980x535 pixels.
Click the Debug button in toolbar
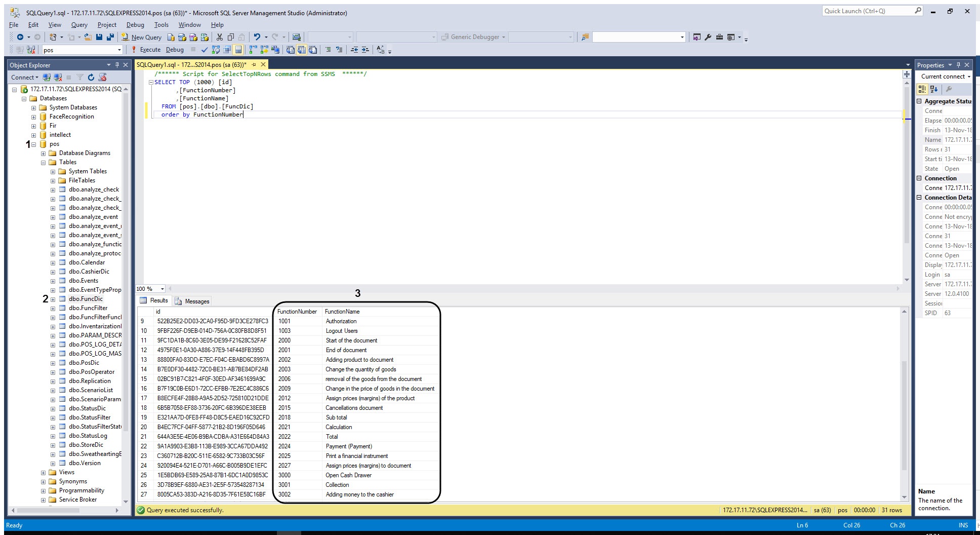(175, 50)
